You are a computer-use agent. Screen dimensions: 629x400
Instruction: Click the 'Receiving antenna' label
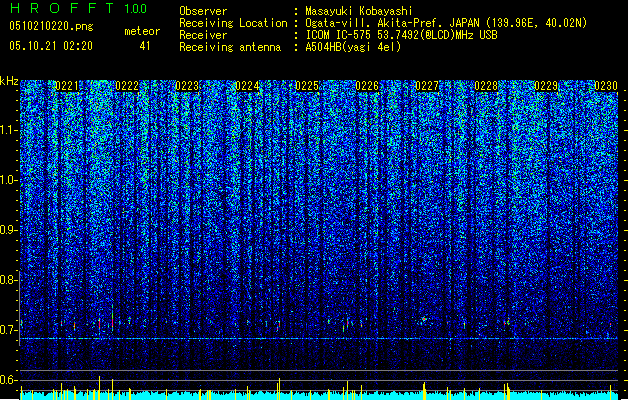coord(230,47)
